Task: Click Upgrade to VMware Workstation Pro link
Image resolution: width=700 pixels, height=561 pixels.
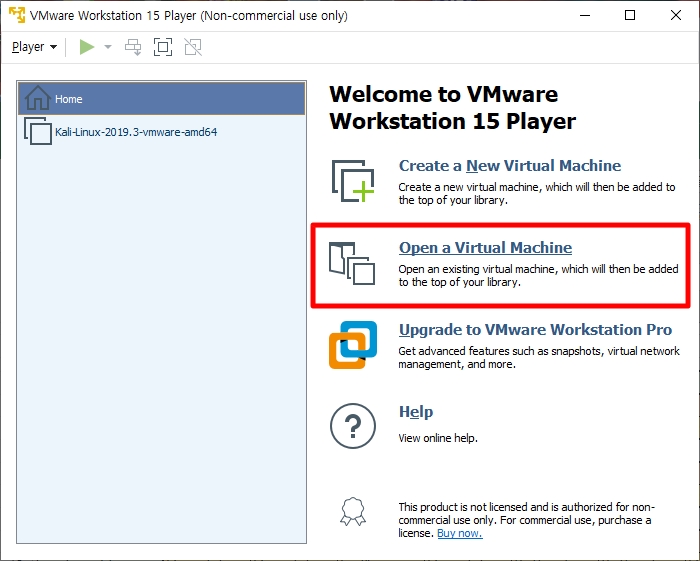Action: click(x=535, y=330)
